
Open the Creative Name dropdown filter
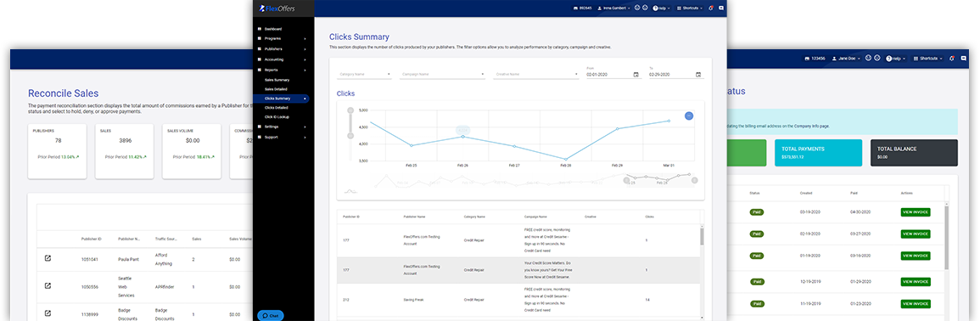(x=536, y=75)
